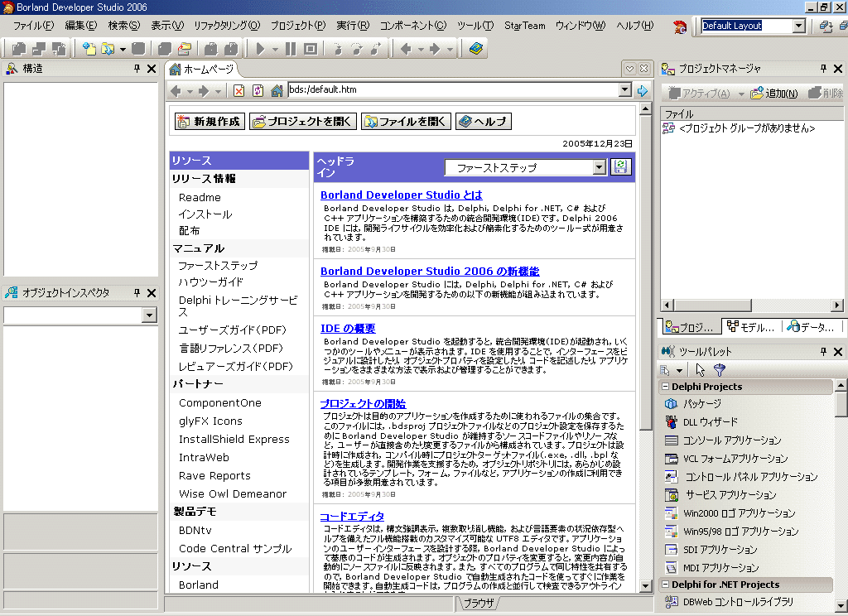This screenshot has width=848, height=616.
Task: Click the Trace Into debug toolbar icon
Action: [x=338, y=49]
